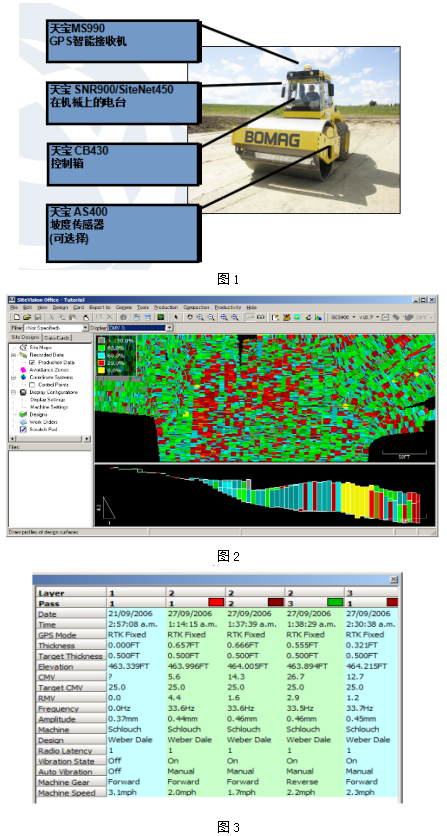Switch to the Data Cards tab
The height and width of the screenshot is (836, 447).
pos(57,338)
